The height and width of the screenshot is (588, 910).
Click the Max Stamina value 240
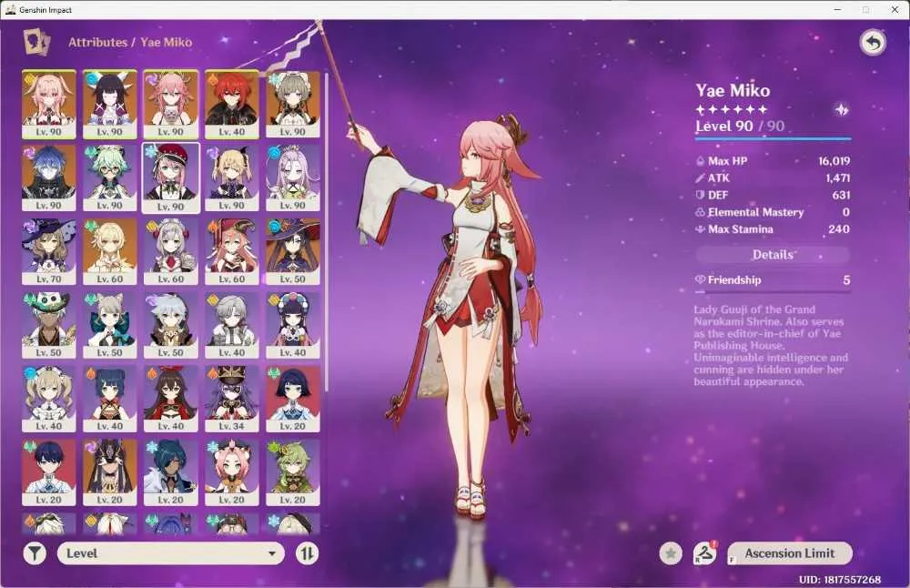coord(839,229)
